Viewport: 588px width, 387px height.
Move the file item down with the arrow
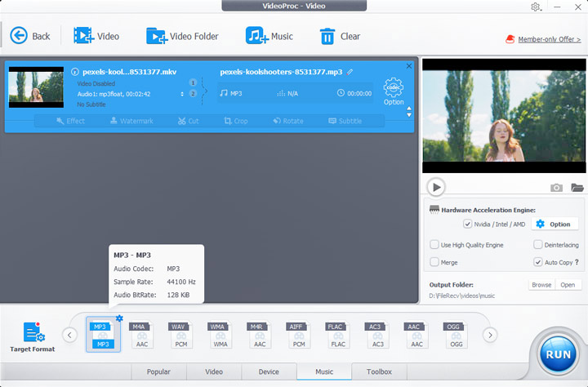[x=409, y=115]
